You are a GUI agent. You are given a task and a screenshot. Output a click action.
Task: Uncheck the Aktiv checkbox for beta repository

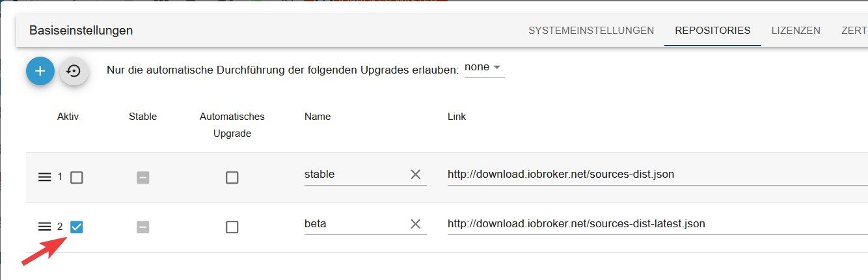pyautogui.click(x=77, y=227)
